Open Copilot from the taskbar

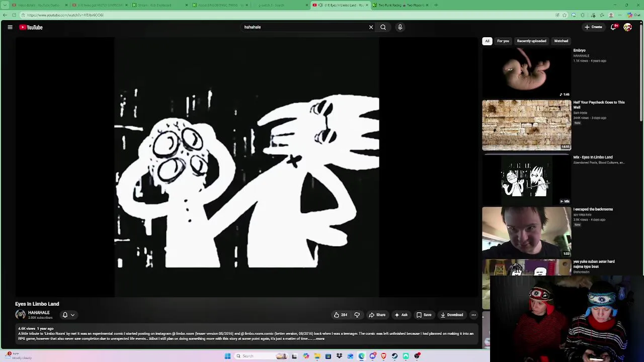pyautogui.click(x=306, y=356)
